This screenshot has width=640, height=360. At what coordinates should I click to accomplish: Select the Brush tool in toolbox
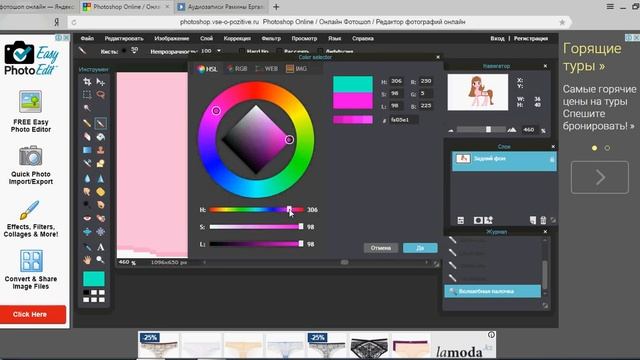point(100,123)
